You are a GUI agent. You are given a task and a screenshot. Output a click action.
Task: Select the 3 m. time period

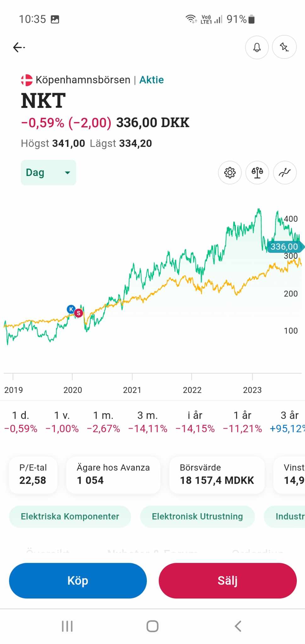pyautogui.click(x=147, y=422)
